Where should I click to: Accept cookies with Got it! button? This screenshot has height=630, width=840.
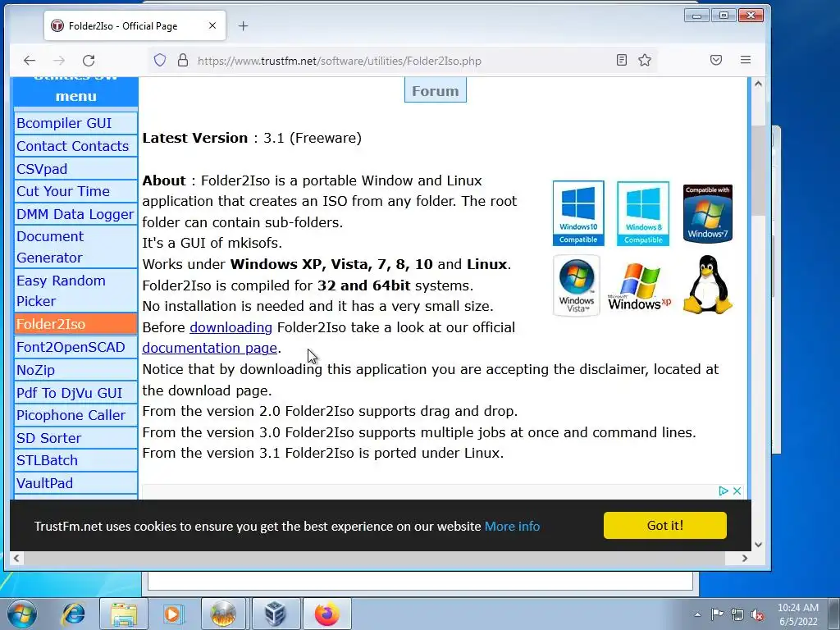coord(664,526)
